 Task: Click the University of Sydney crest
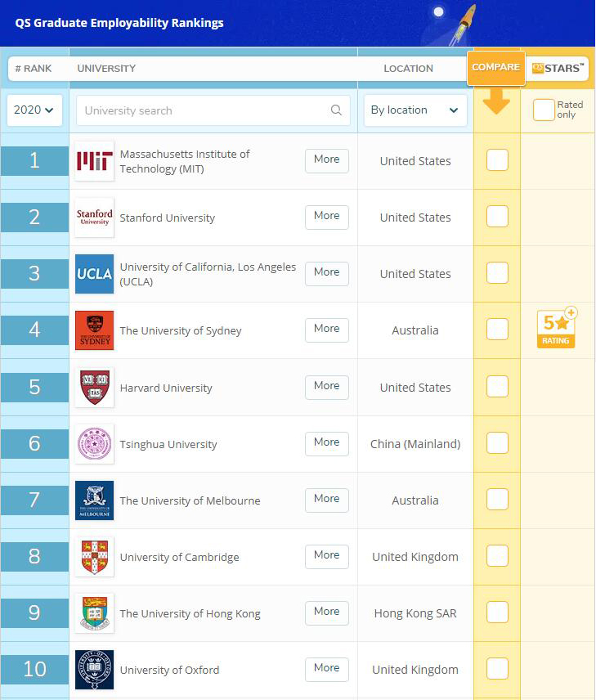tap(94, 330)
